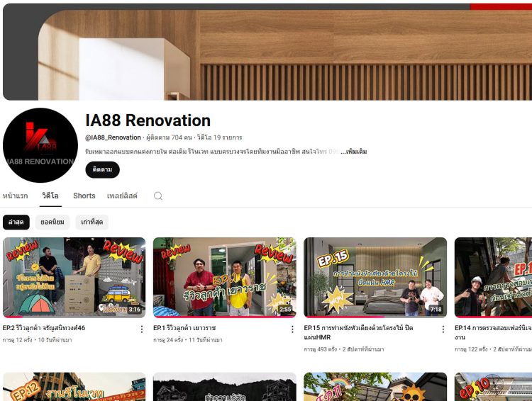Image resolution: width=532 pixels, height=401 pixels.
Task: Click the watched progress bar under EP.15 thumbnail
Action: 344,317
